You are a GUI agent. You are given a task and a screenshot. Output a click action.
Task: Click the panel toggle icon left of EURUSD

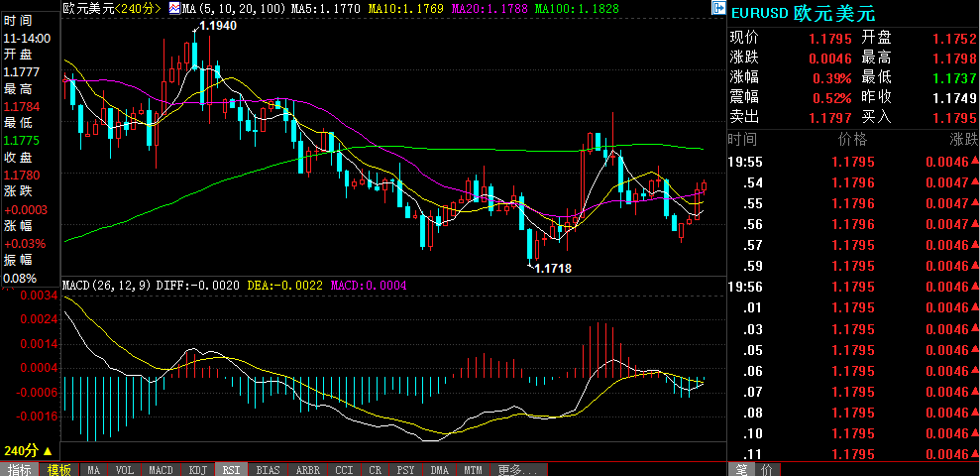[718, 8]
